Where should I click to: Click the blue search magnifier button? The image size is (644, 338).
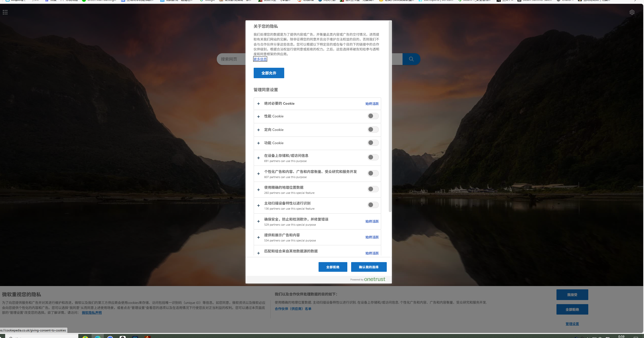(x=411, y=59)
